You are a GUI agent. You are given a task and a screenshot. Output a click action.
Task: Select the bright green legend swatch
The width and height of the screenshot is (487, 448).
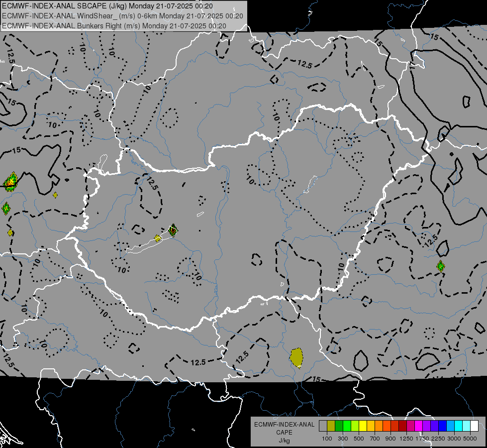[x=347, y=426]
